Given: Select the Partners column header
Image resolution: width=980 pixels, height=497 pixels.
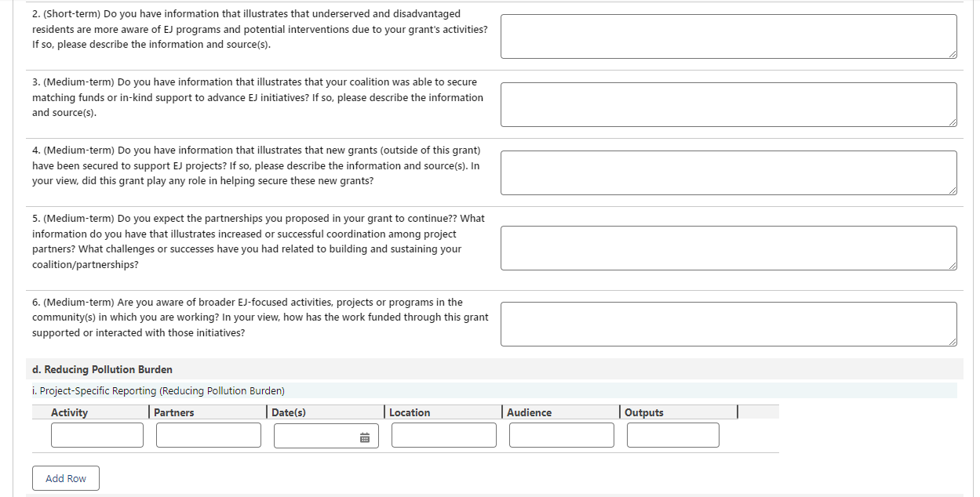Looking at the screenshot, I should 174,412.
